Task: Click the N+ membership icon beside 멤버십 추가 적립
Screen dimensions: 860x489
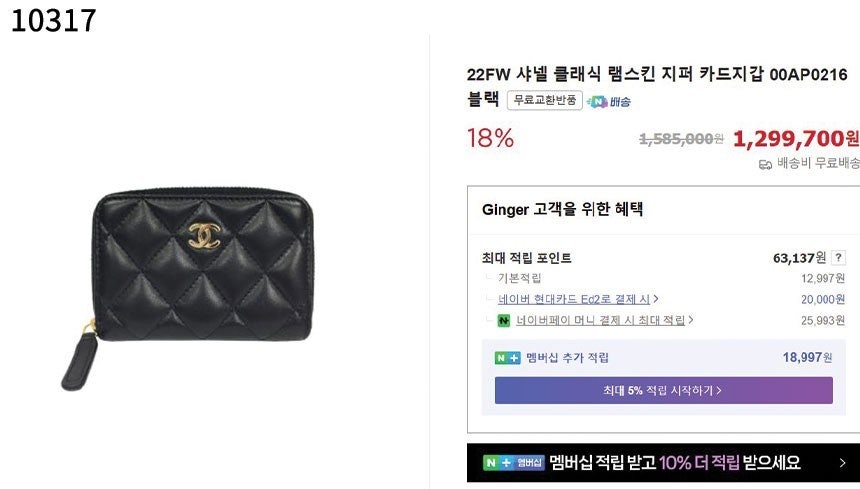Action: (507, 357)
